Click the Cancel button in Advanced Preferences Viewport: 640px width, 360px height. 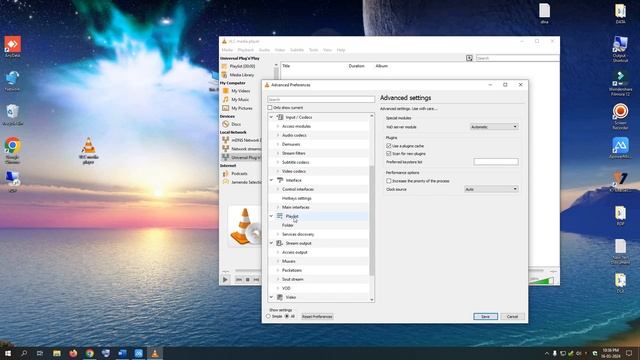click(x=512, y=317)
